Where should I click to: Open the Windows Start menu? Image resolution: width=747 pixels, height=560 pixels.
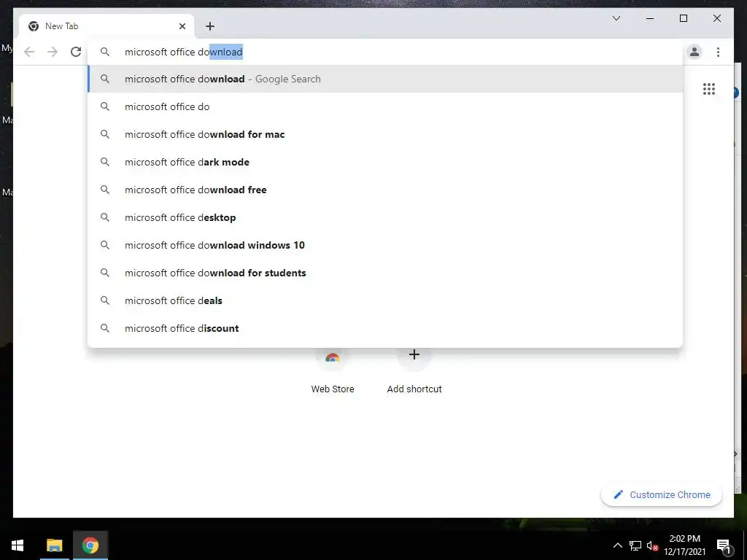[18, 545]
